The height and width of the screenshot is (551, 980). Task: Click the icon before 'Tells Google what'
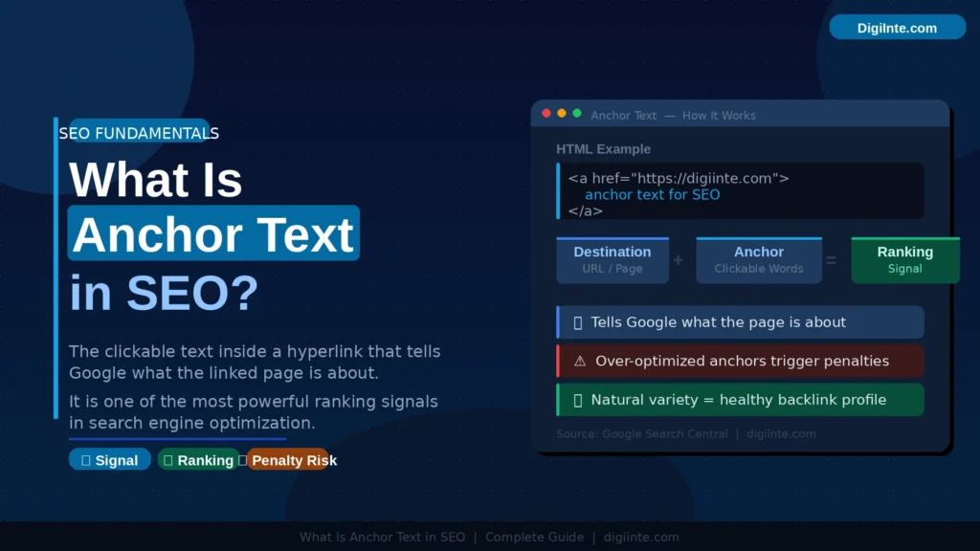tap(577, 322)
